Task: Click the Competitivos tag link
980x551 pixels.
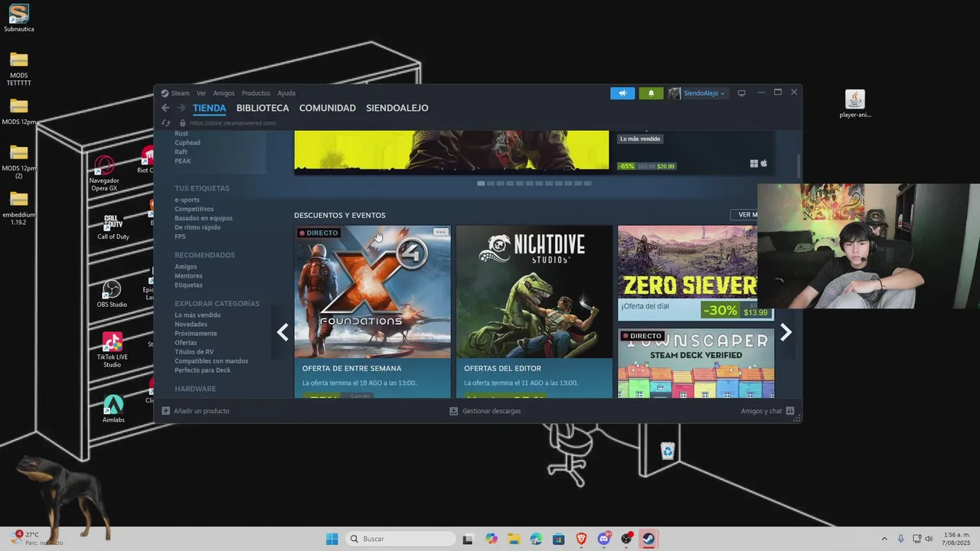Action: [194, 209]
